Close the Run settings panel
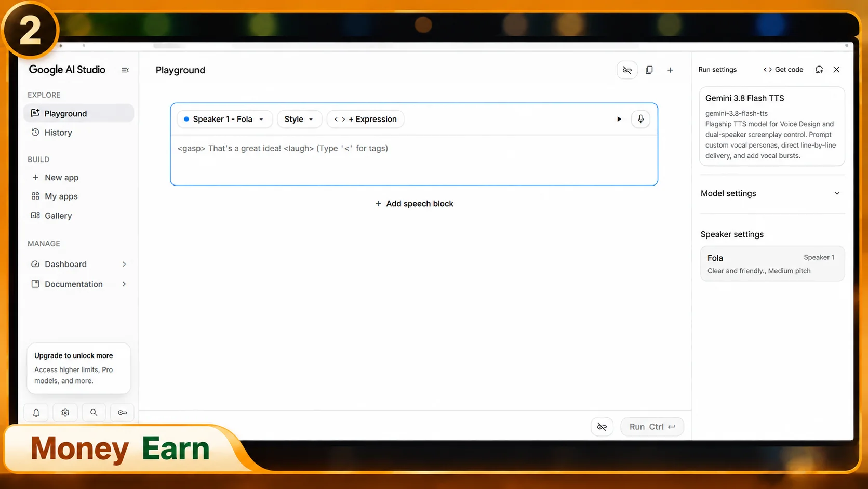 click(x=836, y=70)
